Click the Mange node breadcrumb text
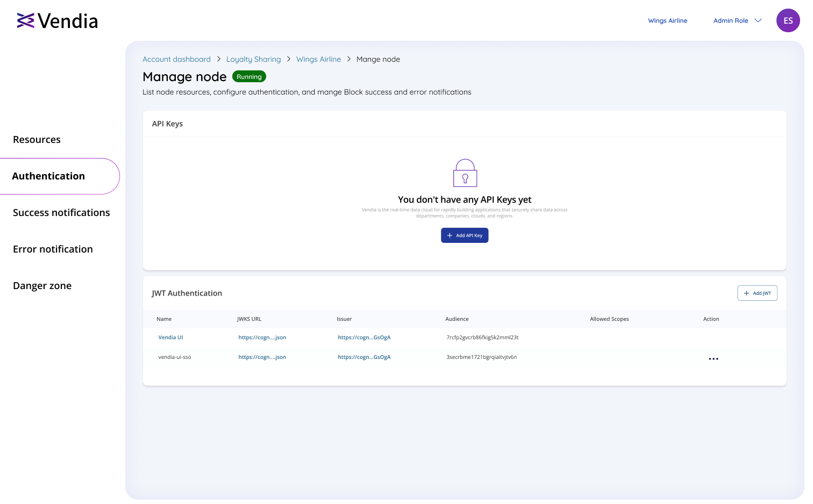Screen dimensions: 813x504 point(378,59)
